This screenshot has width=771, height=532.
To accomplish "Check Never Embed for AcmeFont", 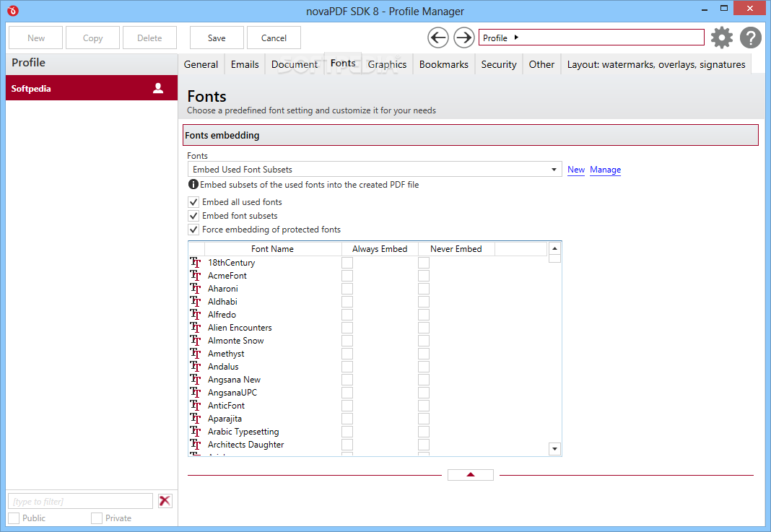I will (x=423, y=275).
